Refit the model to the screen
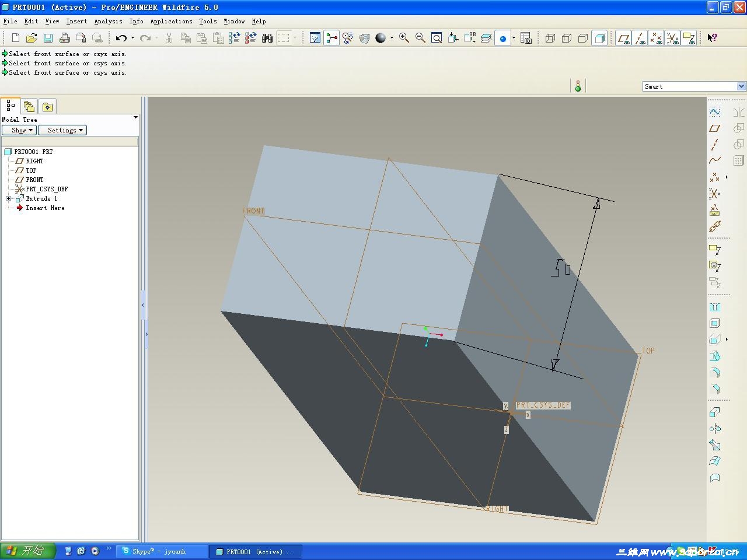 437,38
